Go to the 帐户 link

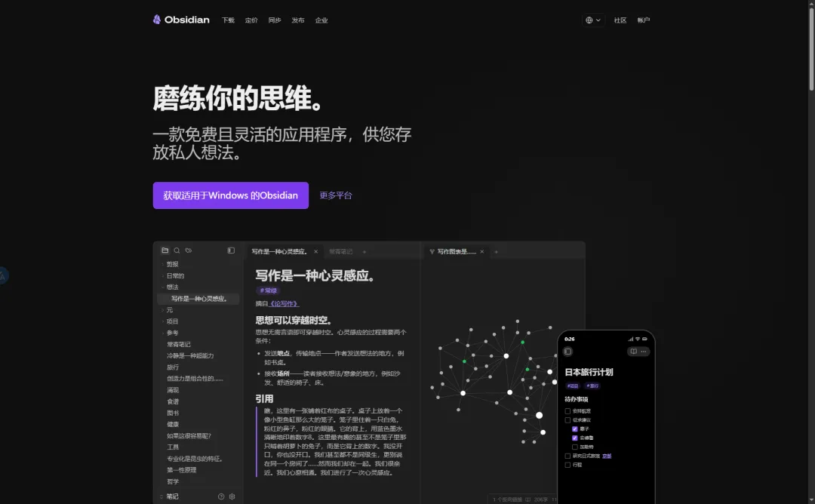point(644,20)
